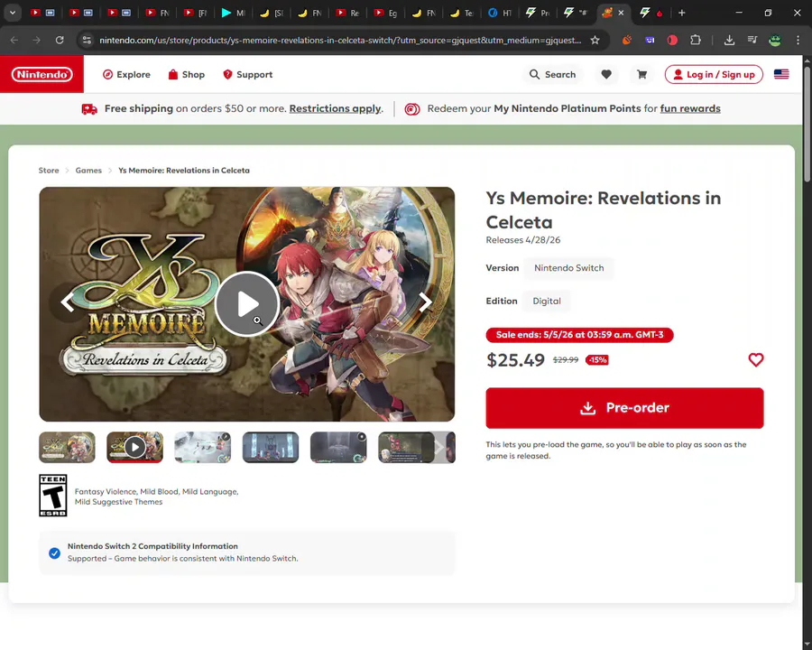
Task: Close the active Nintendo tab
Action: [621, 13]
